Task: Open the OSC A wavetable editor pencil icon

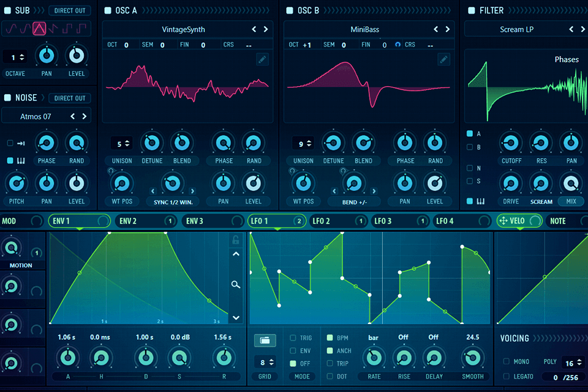Action: pyautogui.click(x=262, y=59)
